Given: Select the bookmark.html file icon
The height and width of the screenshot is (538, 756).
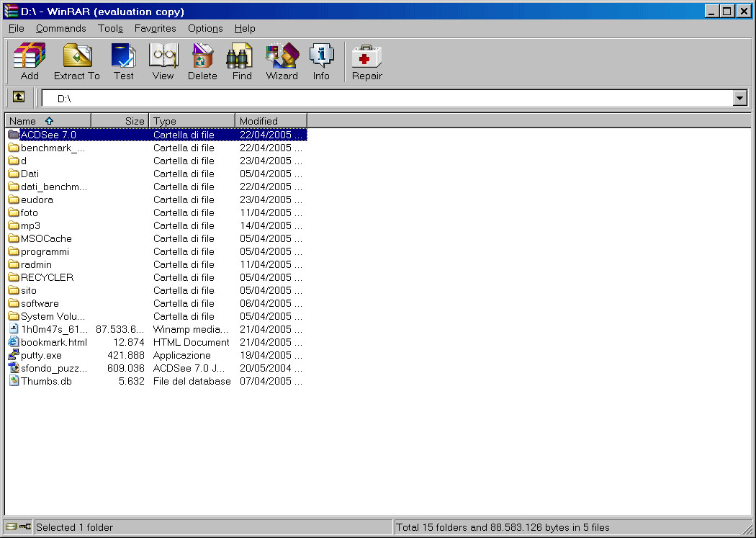Looking at the screenshot, I should click(14, 342).
